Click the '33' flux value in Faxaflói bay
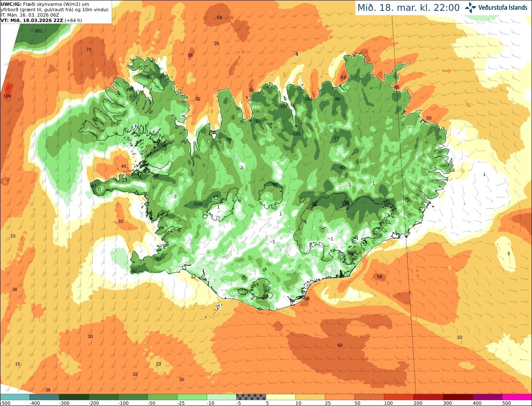The height and width of the screenshot is (406, 532). click(121, 222)
